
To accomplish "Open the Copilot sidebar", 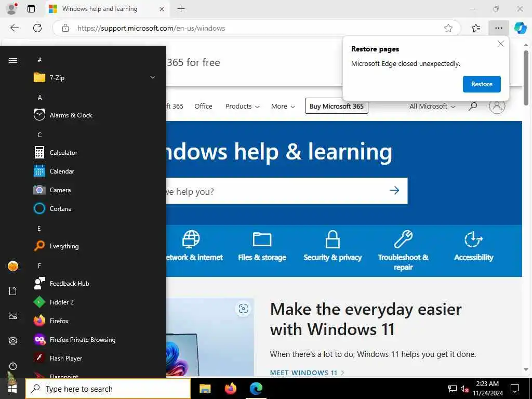I will [521, 28].
